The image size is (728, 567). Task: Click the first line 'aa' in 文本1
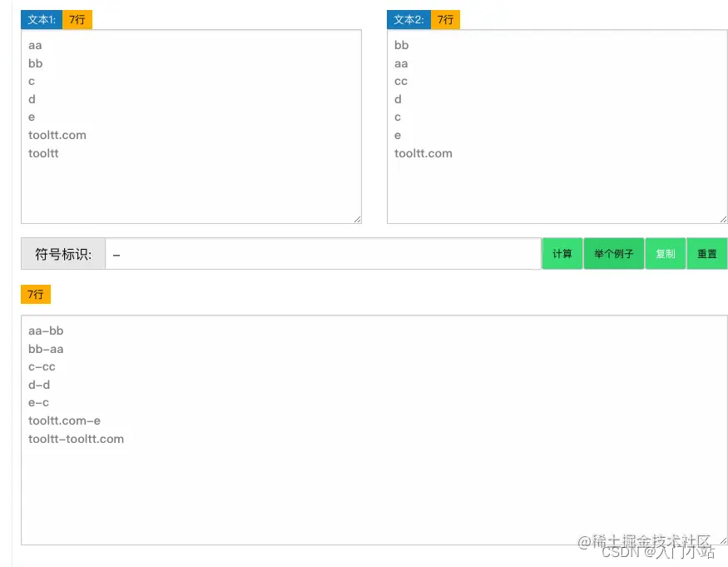[x=35, y=46]
